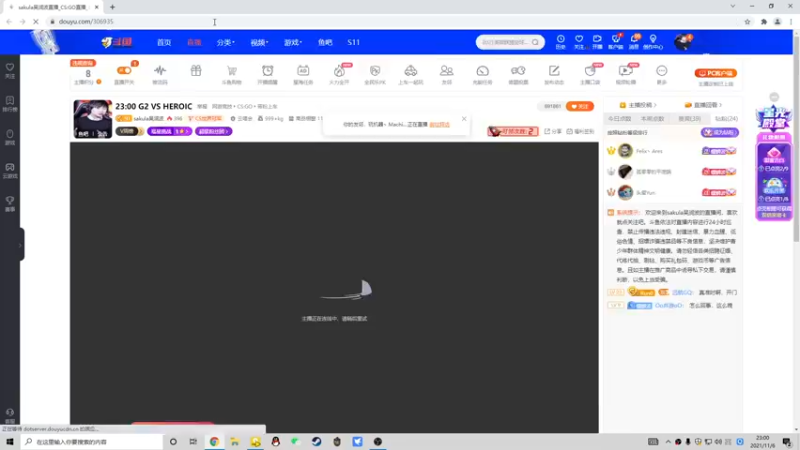Click the share button above the player
This screenshot has width=800, height=450.
553,131
